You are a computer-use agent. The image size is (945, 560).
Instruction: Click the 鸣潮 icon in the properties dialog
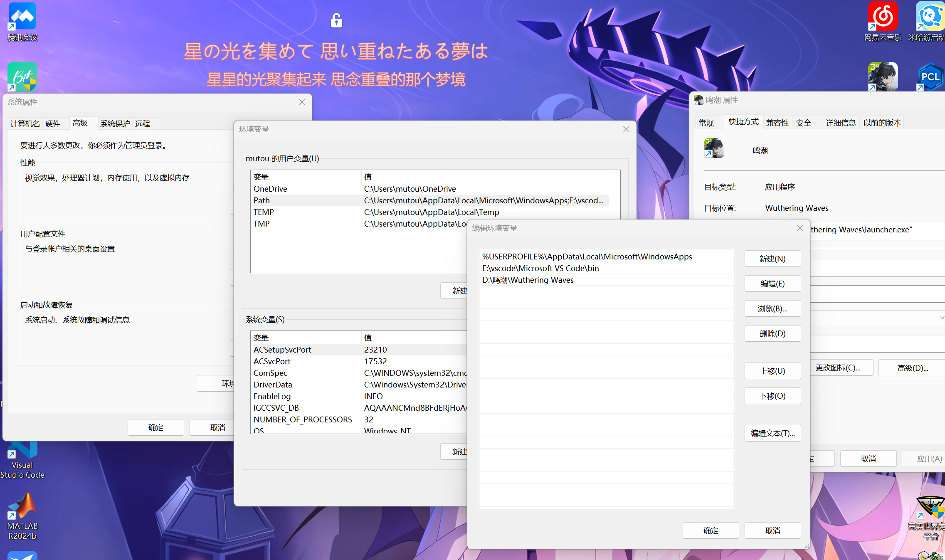point(714,148)
